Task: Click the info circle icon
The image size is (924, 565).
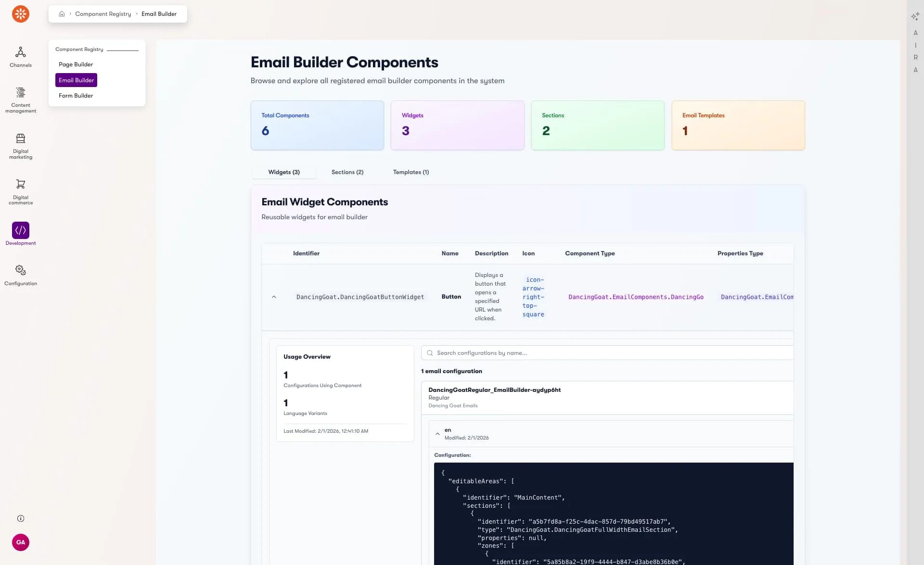Action: 21,518
